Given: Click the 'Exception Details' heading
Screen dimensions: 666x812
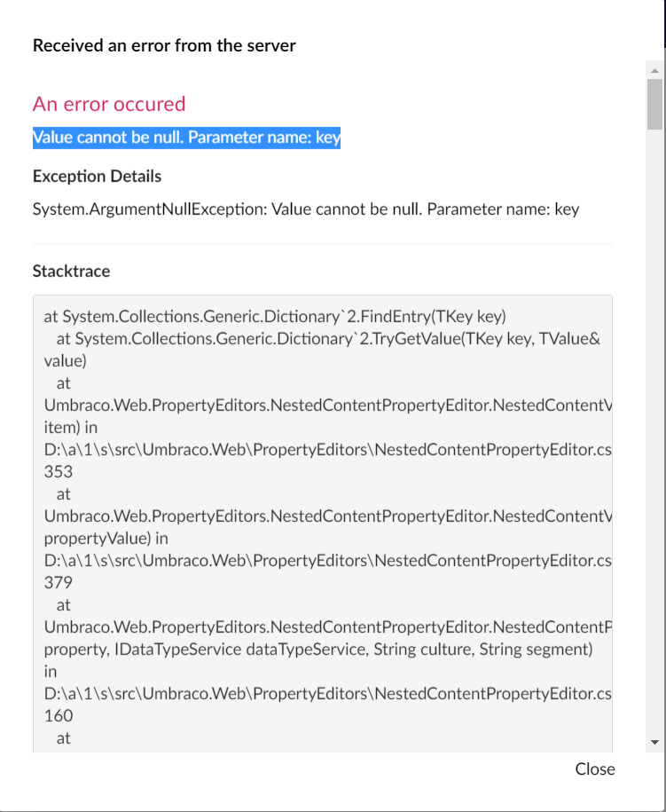Looking at the screenshot, I should (97, 177).
